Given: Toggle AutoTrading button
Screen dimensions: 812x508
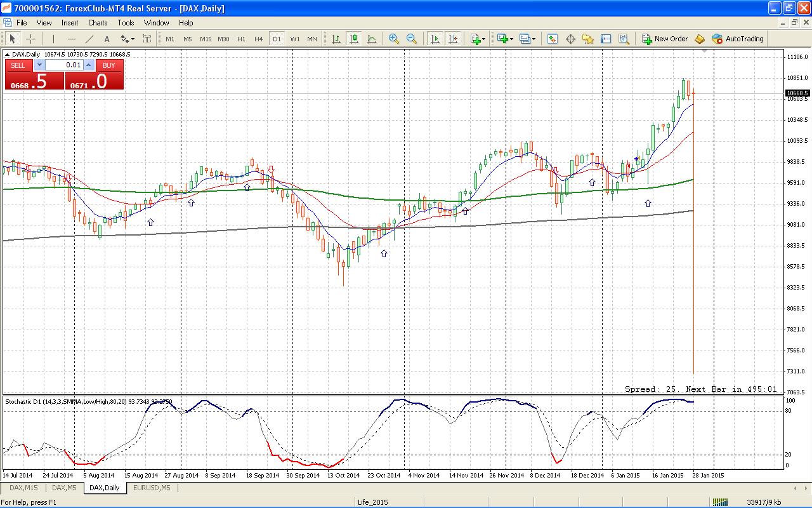Looking at the screenshot, I should 738,39.
